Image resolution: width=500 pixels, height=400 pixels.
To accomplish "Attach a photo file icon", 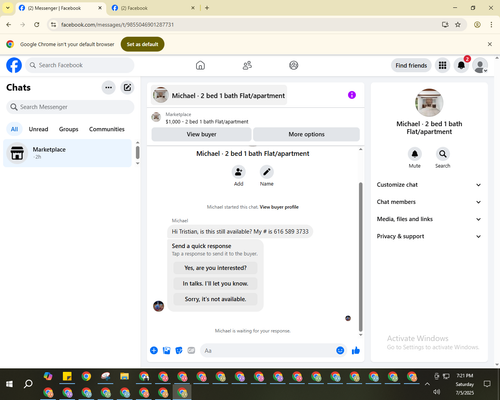I will coord(166,350).
